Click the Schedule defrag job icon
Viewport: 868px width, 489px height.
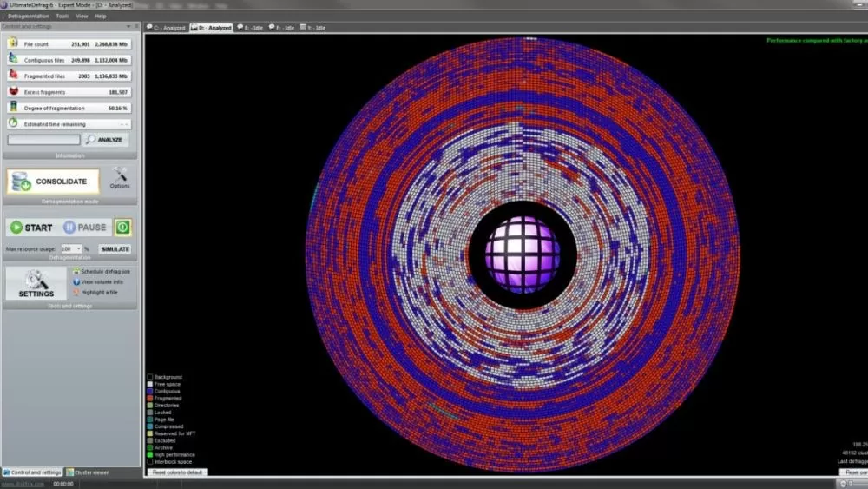point(76,271)
